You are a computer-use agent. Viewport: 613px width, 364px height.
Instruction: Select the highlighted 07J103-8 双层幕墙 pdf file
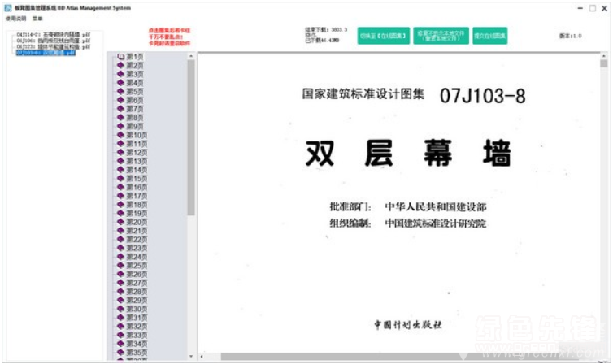click(46, 53)
